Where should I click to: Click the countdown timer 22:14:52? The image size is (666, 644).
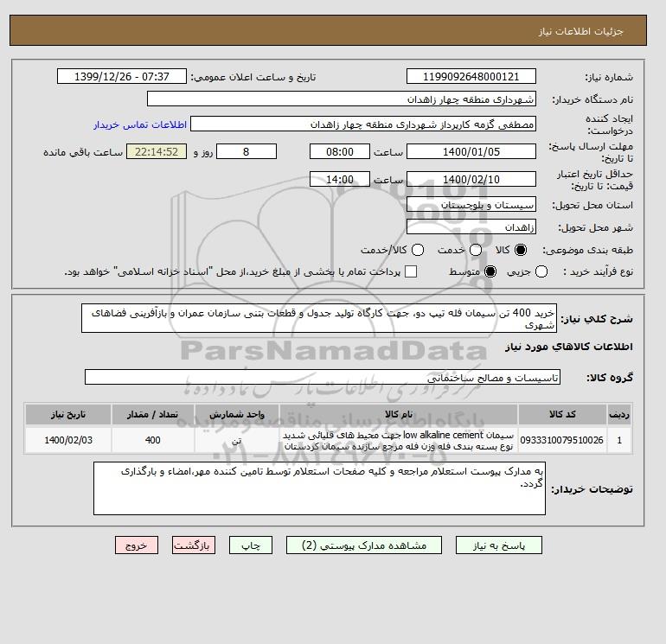coord(157,151)
